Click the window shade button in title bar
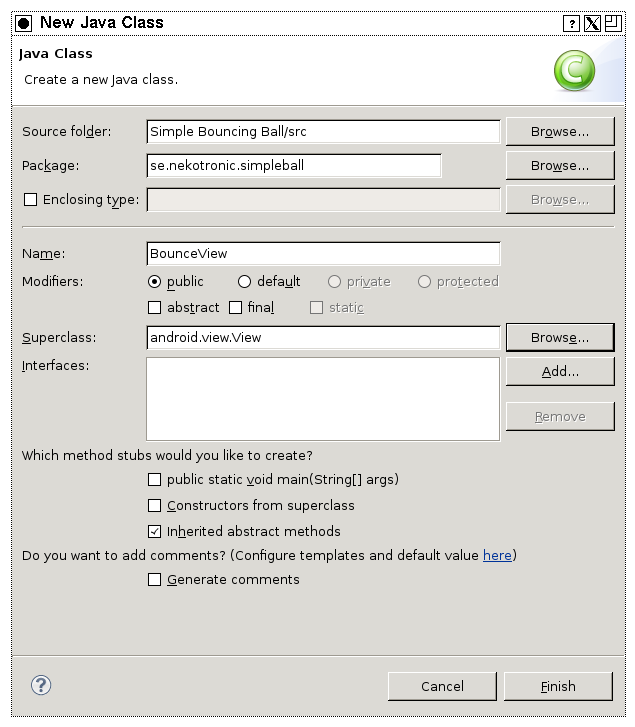The image size is (635, 727). click(x=613, y=23)
